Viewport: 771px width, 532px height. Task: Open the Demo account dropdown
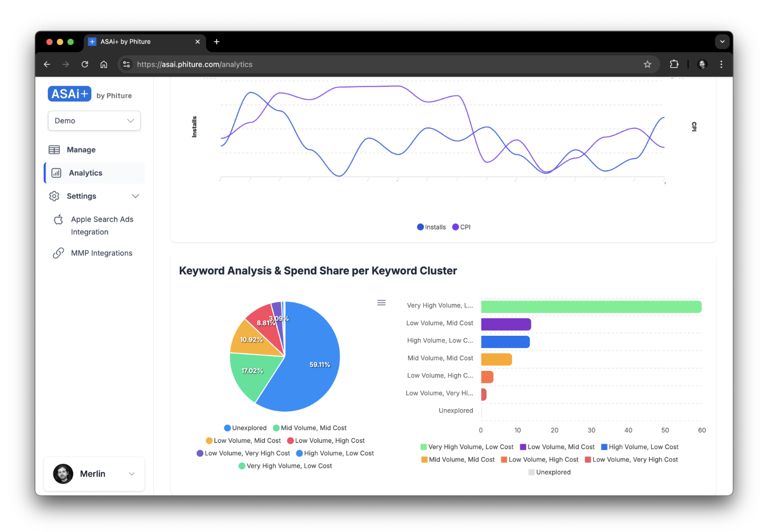coord(94,121)
